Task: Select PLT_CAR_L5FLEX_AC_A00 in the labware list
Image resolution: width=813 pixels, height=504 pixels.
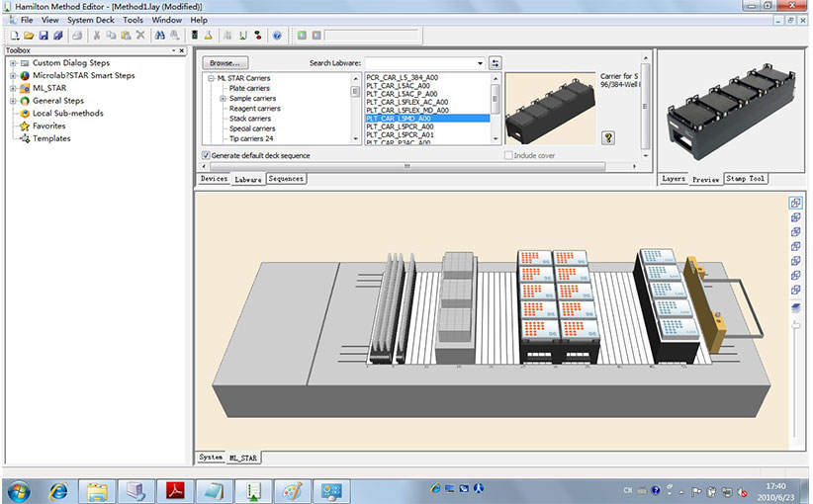Action: pos(407,103)
